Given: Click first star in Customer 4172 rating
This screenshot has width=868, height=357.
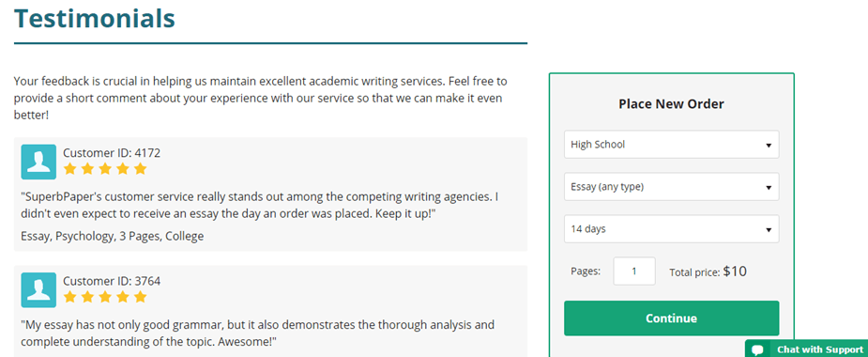Looking at the screenshot, I should tap(69, 168).
